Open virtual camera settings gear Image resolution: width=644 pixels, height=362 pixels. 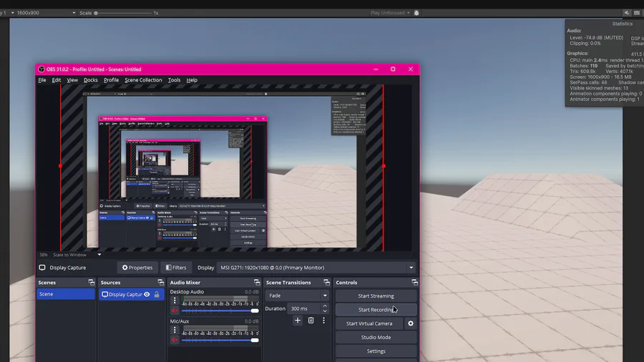tap(411, 323)
